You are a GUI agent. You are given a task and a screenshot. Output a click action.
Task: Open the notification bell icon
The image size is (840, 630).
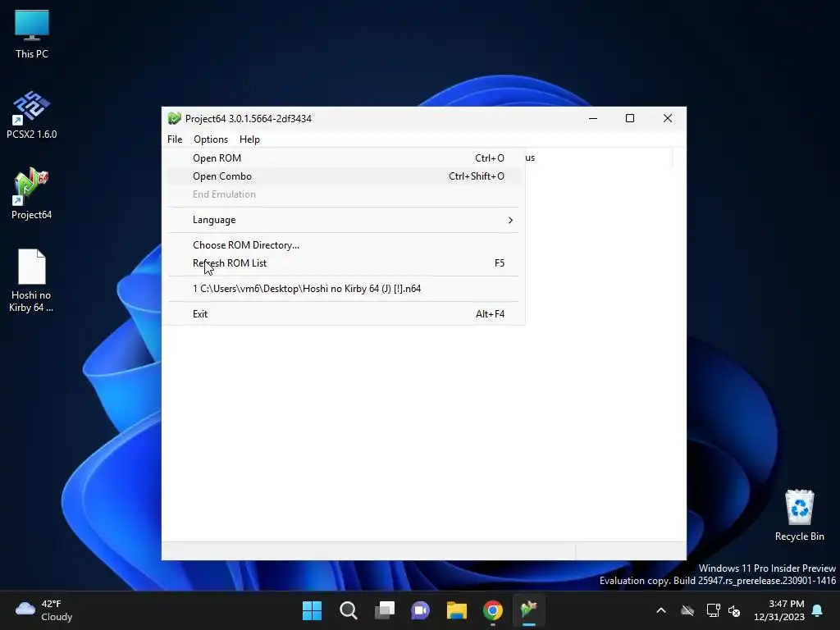coord(818,610)
